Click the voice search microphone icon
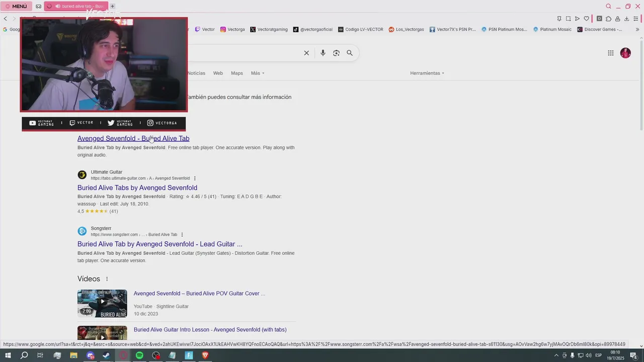This screenshot has height=362, width=644. [x=323, y=53]
